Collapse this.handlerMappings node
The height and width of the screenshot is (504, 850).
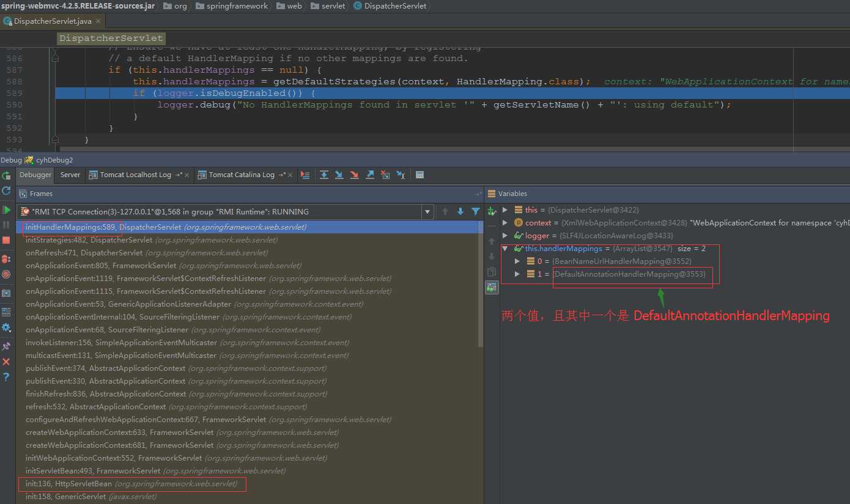tap(504, 249)
